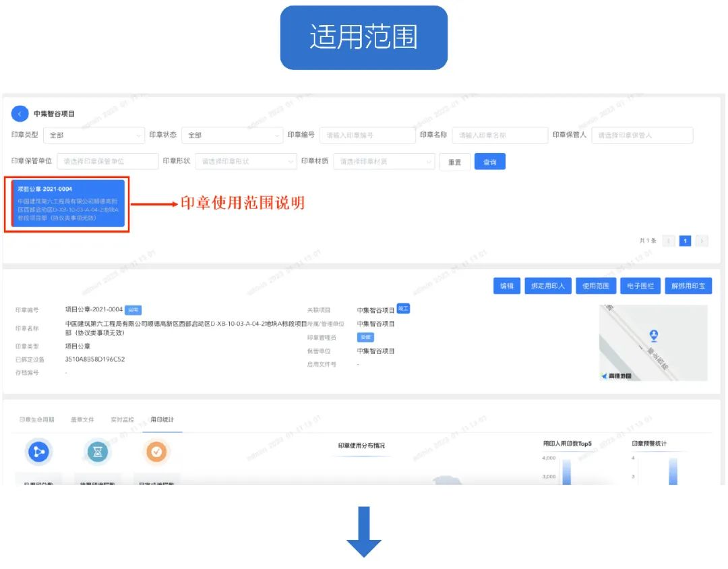Click the 用印人用印数Top5 chart title
This screenshot has width=728, height=569.
pos(568,444)
